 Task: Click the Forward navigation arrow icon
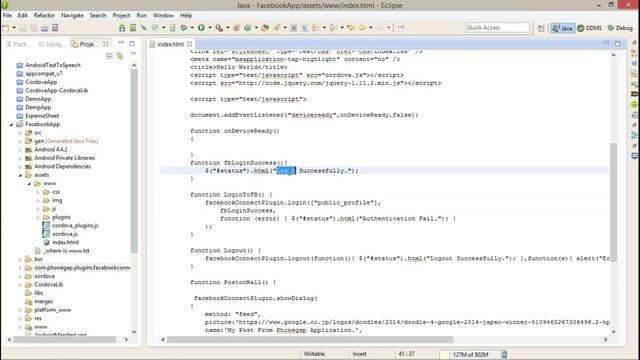tap(380, 28)
